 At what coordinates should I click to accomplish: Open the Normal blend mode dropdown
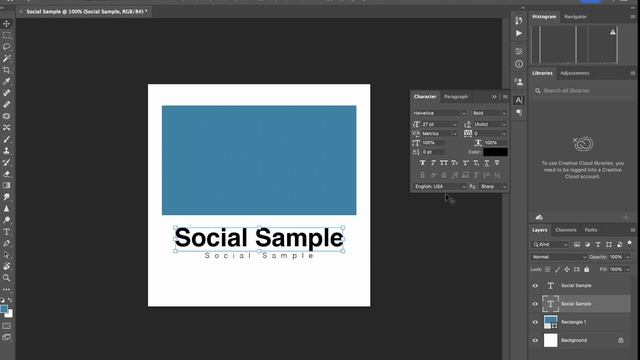click(x=559, y=257)
